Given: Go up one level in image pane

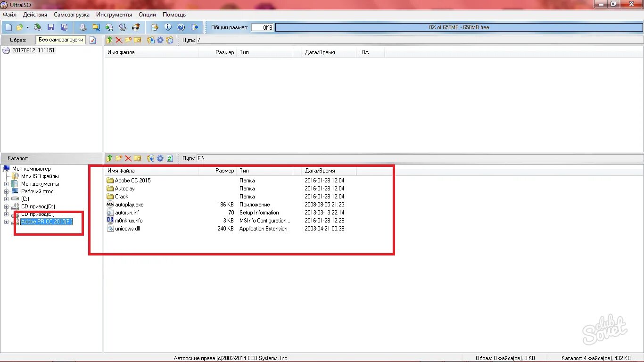Looking at the screenshot, I should click(109, 40).
